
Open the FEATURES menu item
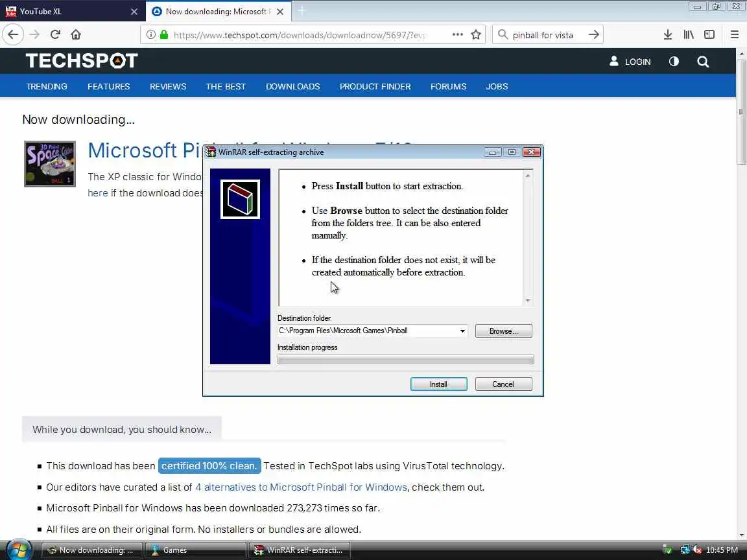(109, 86)
